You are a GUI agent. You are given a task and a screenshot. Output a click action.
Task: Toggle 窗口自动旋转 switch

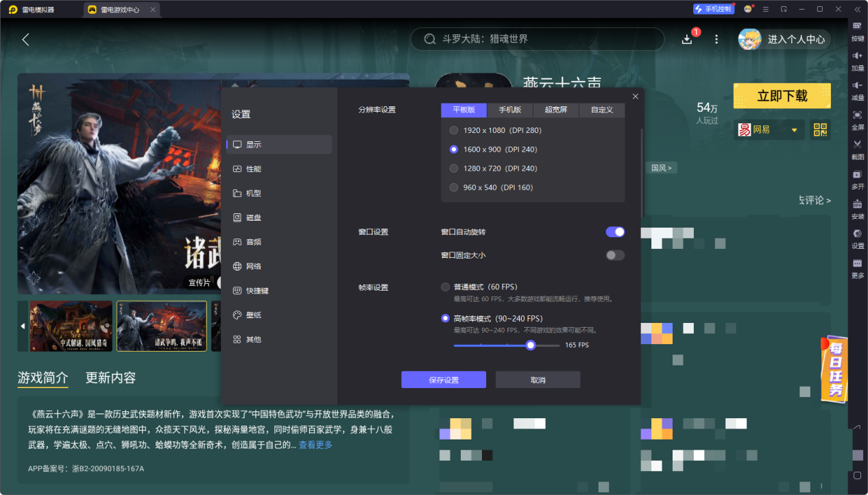[615, 232]
